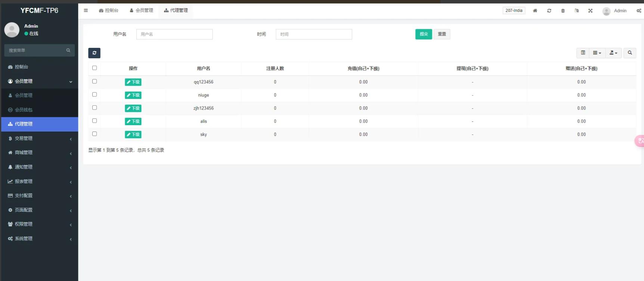The height and width of the screenshot is (281, 644).
Task: Check the box for user qq123456
Action: click(x=95, y=81)
